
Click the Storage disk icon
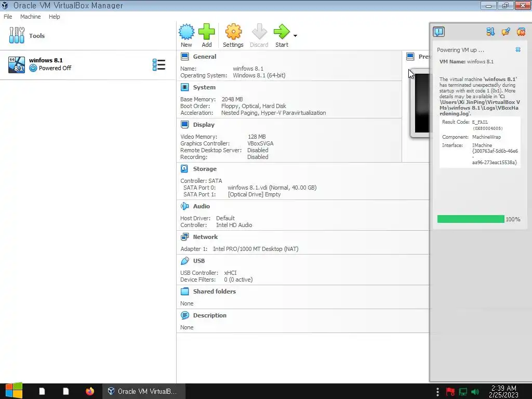tap(184, 169)
